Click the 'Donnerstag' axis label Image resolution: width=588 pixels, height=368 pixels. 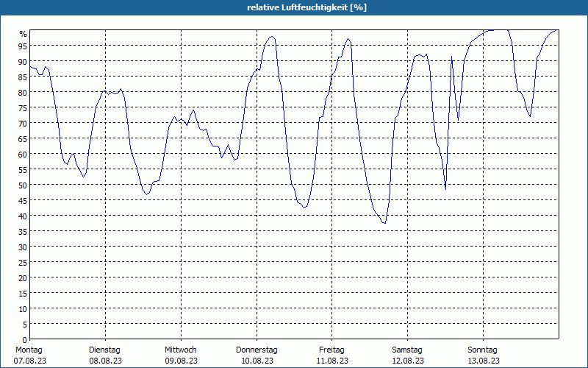coord(257,350)
